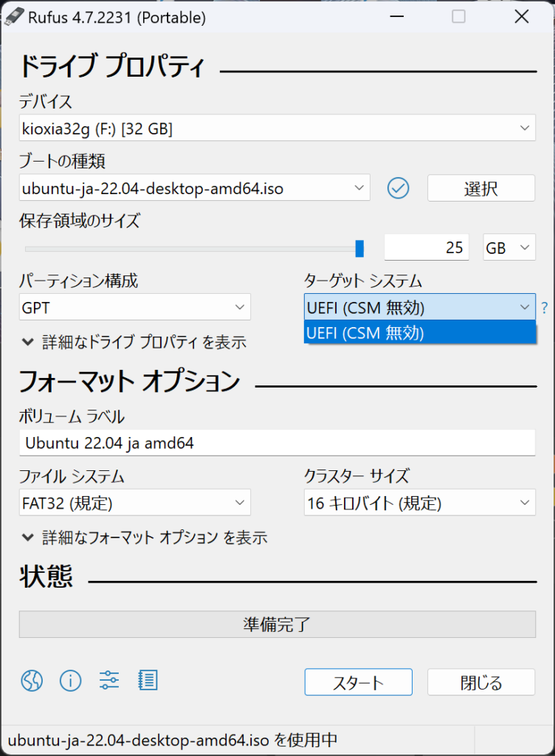
Task: Select UEFI (CSM 無効) list option
Action: 419,333
